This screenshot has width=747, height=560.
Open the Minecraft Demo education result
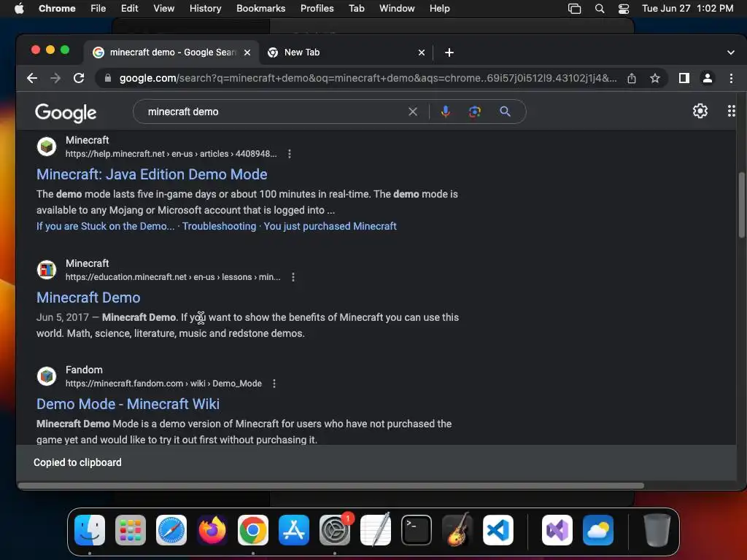click(88, 297)
